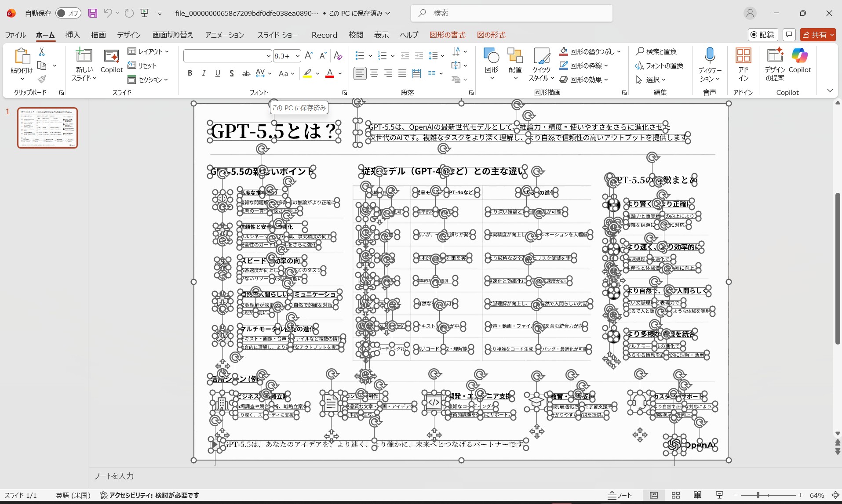Click the 記録 record button
Screen dimensions: 842x504
[x=763, y=35]
